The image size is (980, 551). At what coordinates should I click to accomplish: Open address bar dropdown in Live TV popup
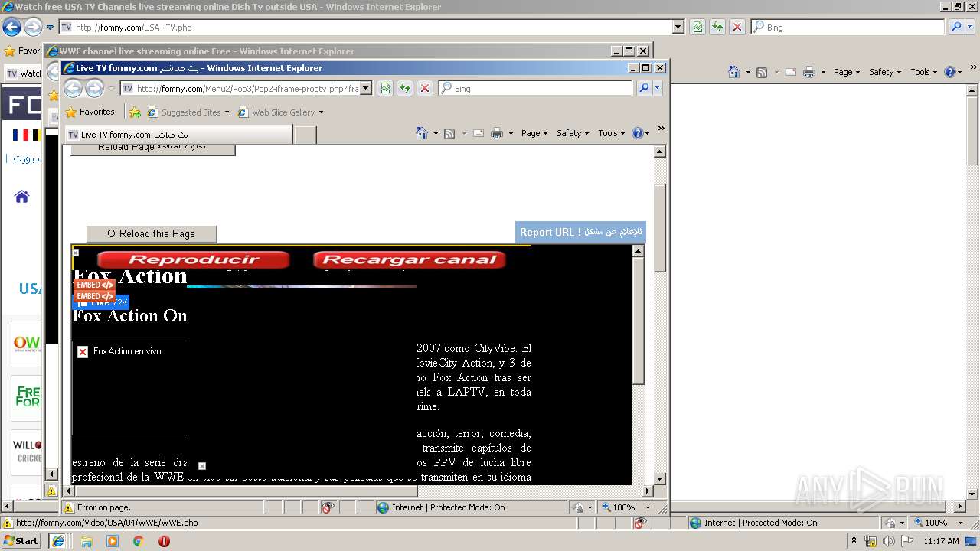(x=366, y=89)
